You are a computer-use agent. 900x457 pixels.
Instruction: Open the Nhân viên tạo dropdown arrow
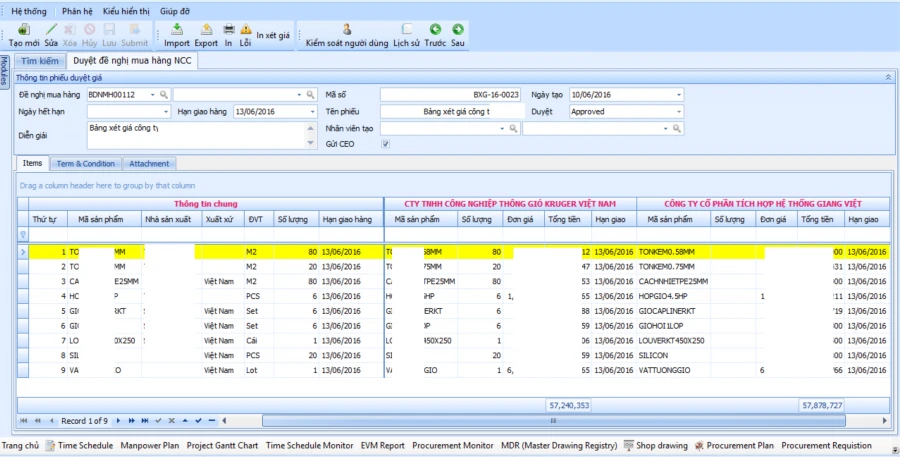point(502,129)
